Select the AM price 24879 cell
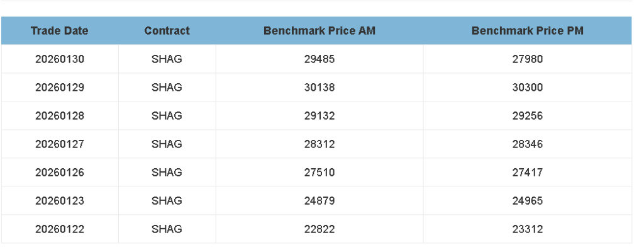The width and height of the screenshot is (644, 252). pyautogui.click(x=319, y=201)
